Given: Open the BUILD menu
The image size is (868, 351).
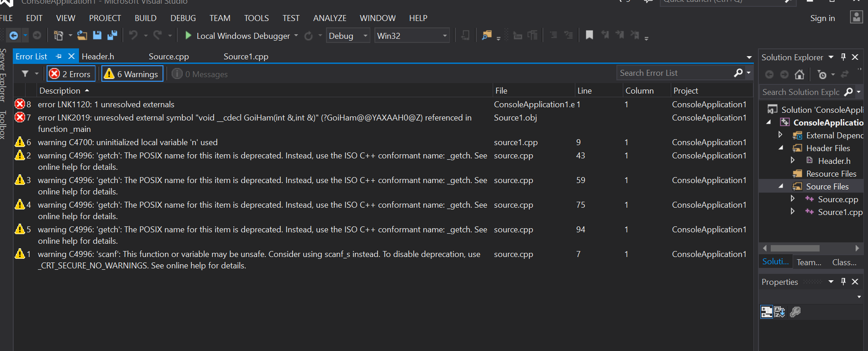Looking at the screenshot, I should pyautogui.click(x=146, y=18).
